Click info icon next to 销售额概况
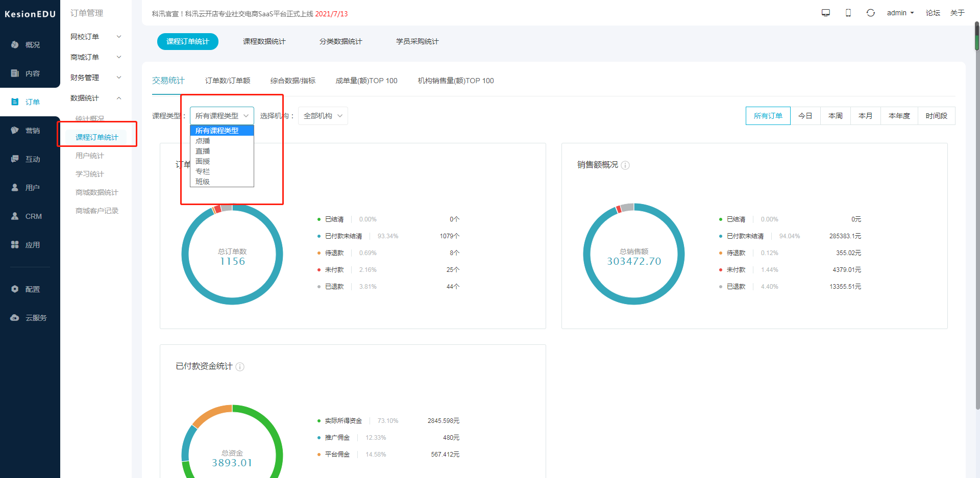 [625, 165]
